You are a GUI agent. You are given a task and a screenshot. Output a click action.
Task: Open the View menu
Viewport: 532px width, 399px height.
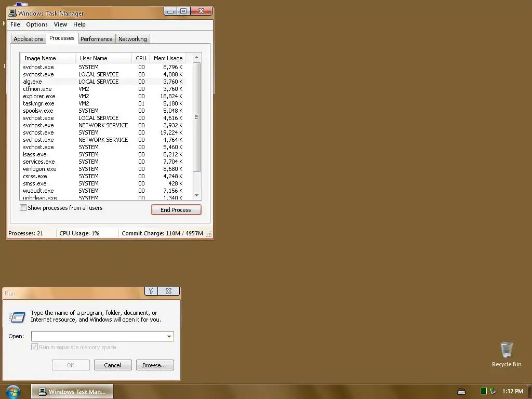pyautogui.click(x=60, y=24)
